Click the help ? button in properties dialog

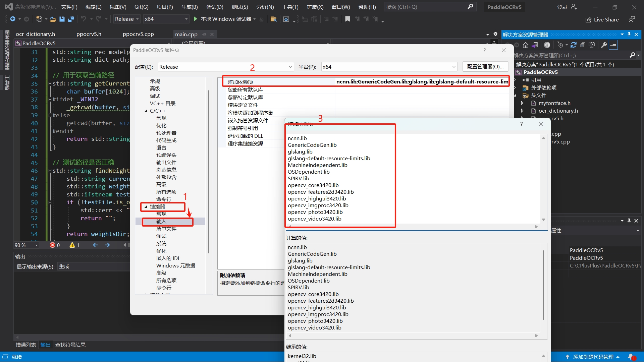(484, 50)
